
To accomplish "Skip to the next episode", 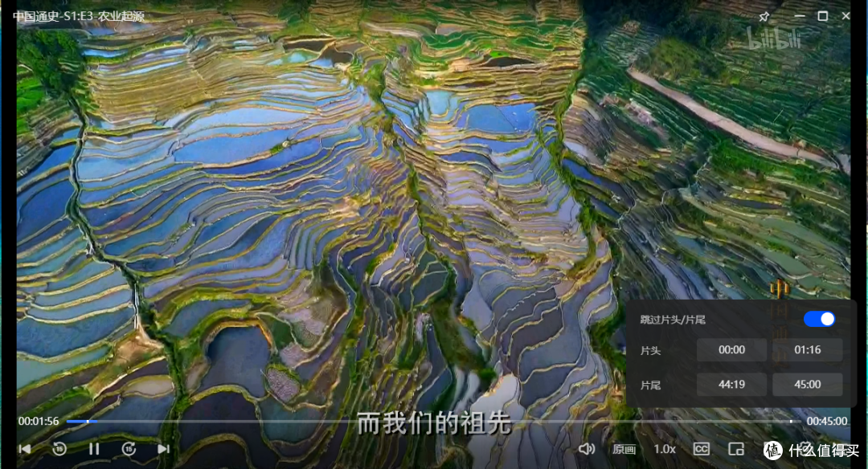I will click(163, 449).
